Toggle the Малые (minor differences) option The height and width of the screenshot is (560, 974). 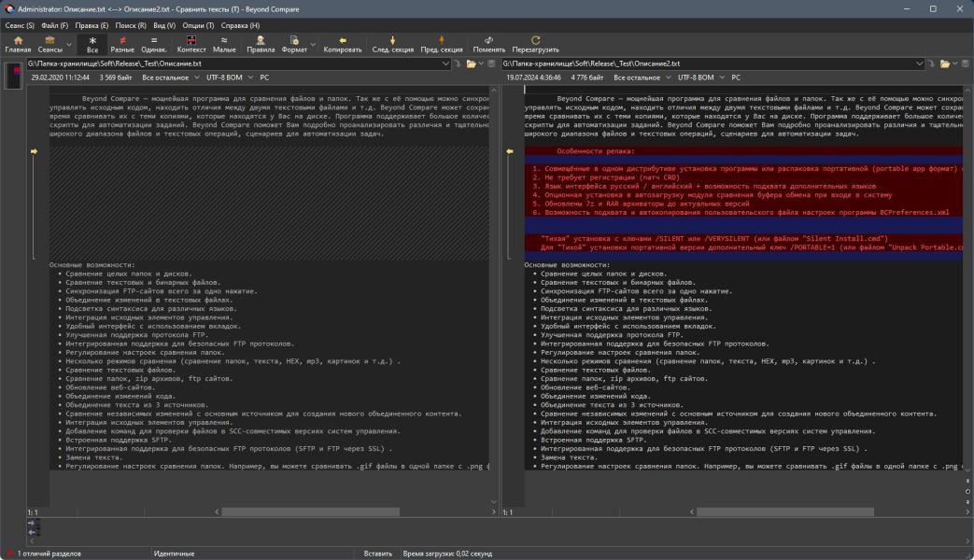coord(224,44)
